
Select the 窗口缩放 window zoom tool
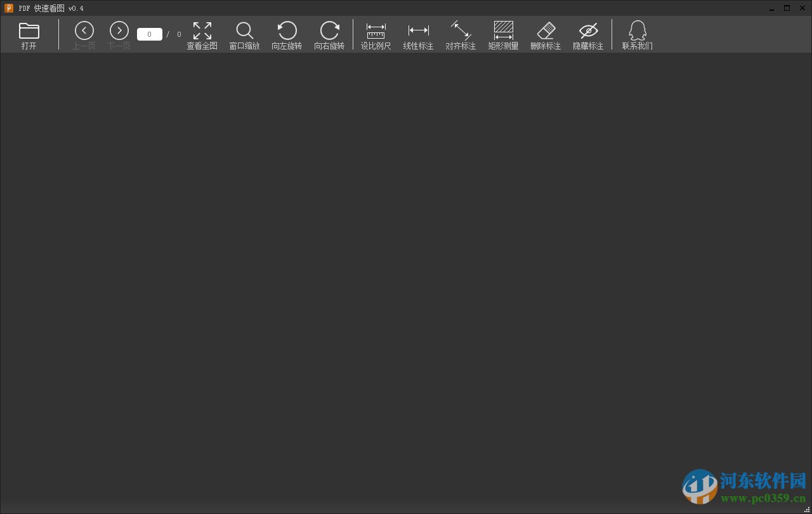tap(244, 34)
